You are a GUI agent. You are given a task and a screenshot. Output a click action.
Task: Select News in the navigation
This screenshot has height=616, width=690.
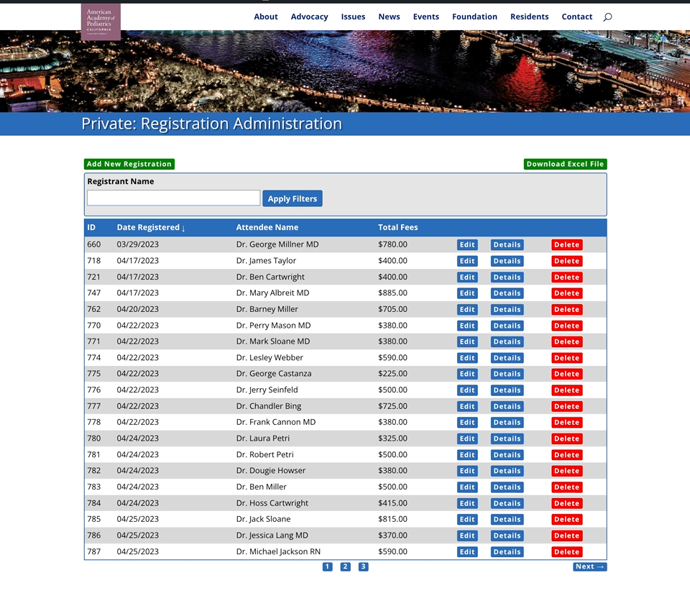click(389, 17)
